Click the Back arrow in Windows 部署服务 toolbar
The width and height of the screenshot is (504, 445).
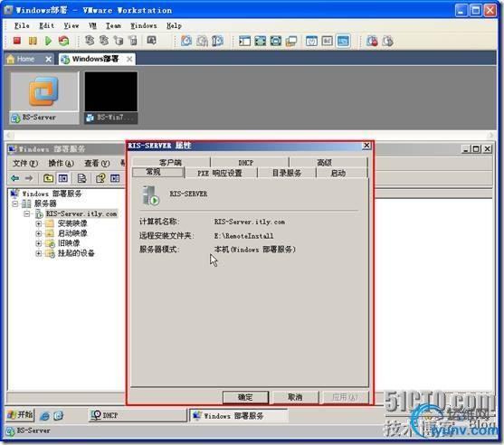coord(15,178)
